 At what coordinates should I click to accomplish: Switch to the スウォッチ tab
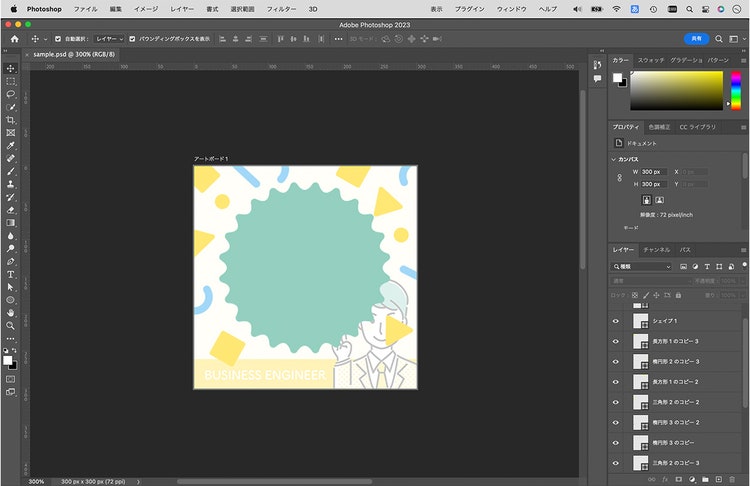click(651, 60)
